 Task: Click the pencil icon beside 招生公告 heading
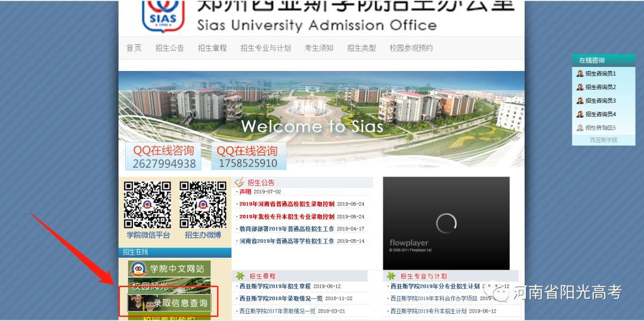click(240, 182)
